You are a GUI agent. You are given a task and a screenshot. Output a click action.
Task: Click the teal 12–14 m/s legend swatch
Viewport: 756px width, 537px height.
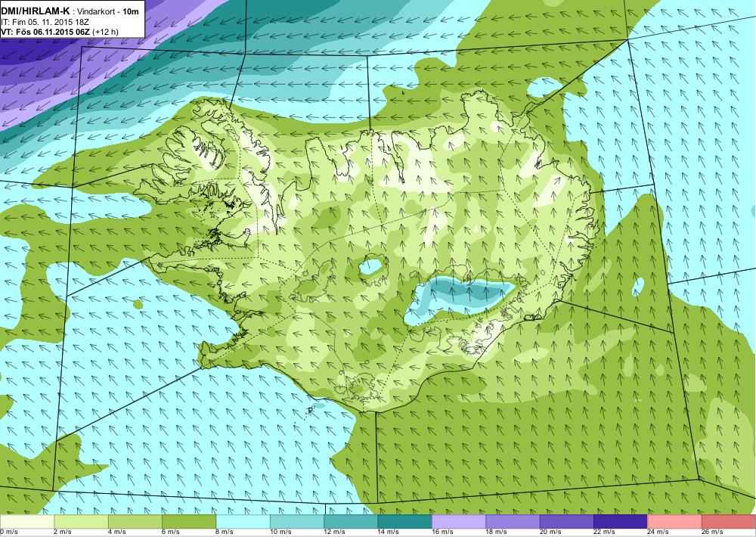351,521
